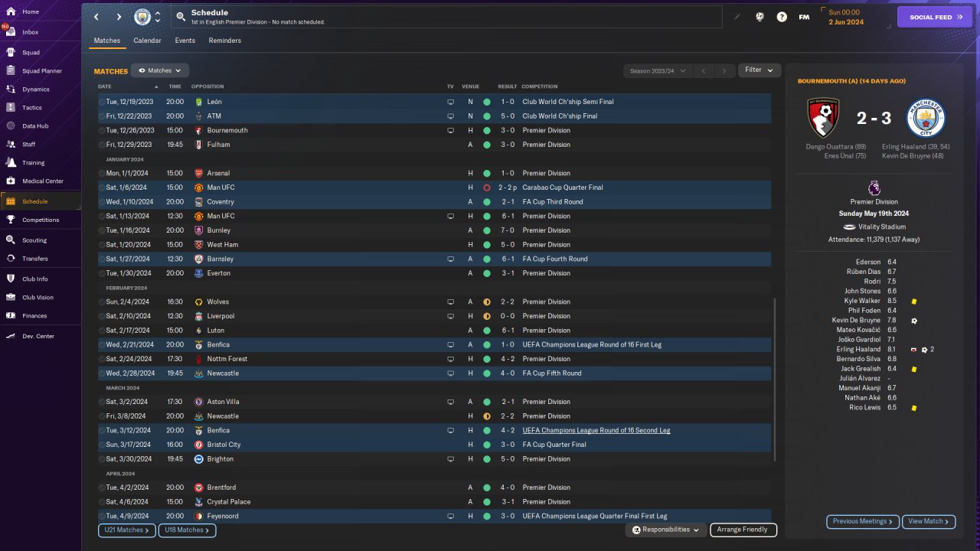Select the Feyenoord quarter final first leg row
Viewport: 980px width, 551px height.
(434, 517)
